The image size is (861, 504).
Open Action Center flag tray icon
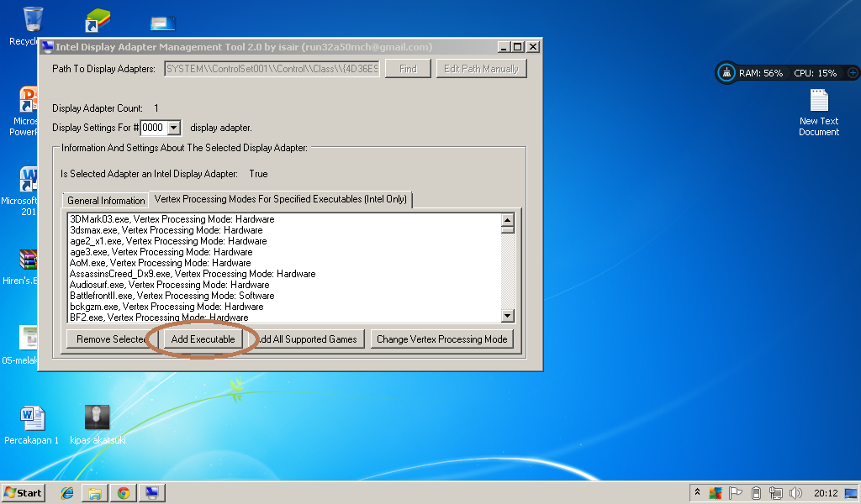coord(735,493)
